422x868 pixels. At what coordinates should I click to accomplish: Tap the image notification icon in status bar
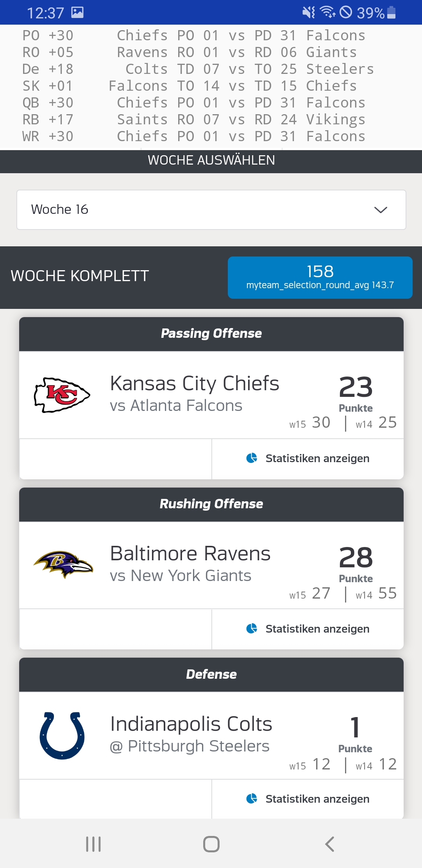point(77,13)
